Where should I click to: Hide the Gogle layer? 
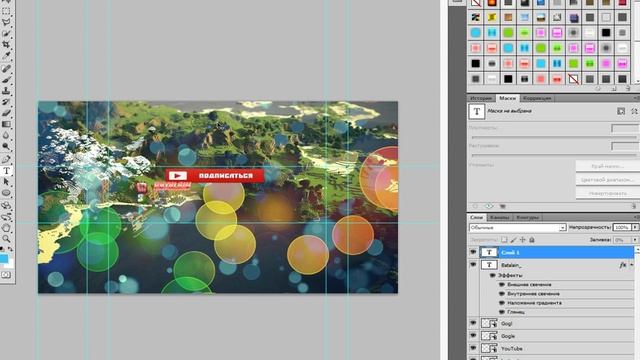473,336
